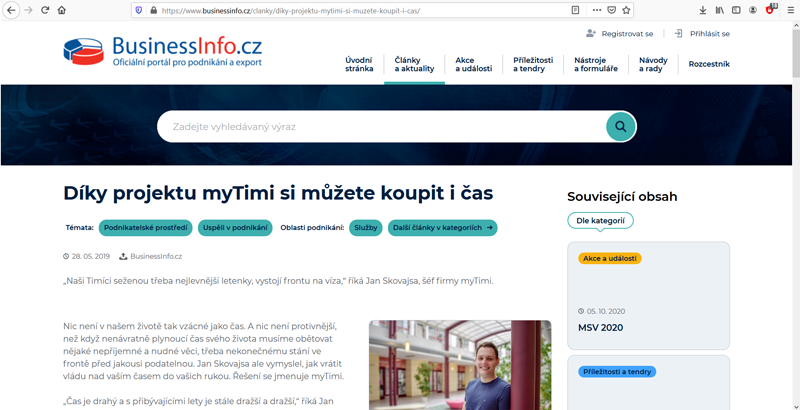Viewport: 800px width, 410px height.
Task: Click the blue Příležitosti a tendry label
Action: pyautogui.click(x=617, y=372)
